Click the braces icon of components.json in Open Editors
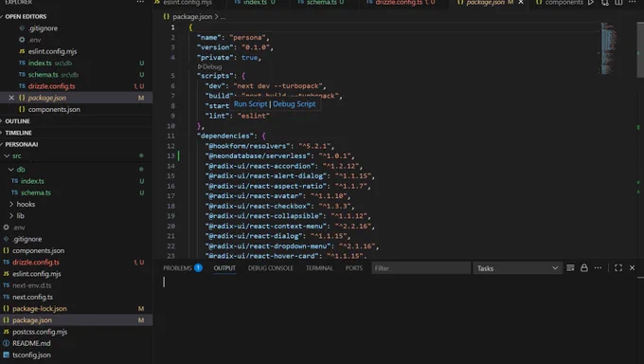Screen dimensions: 644x364 point(22,109)
